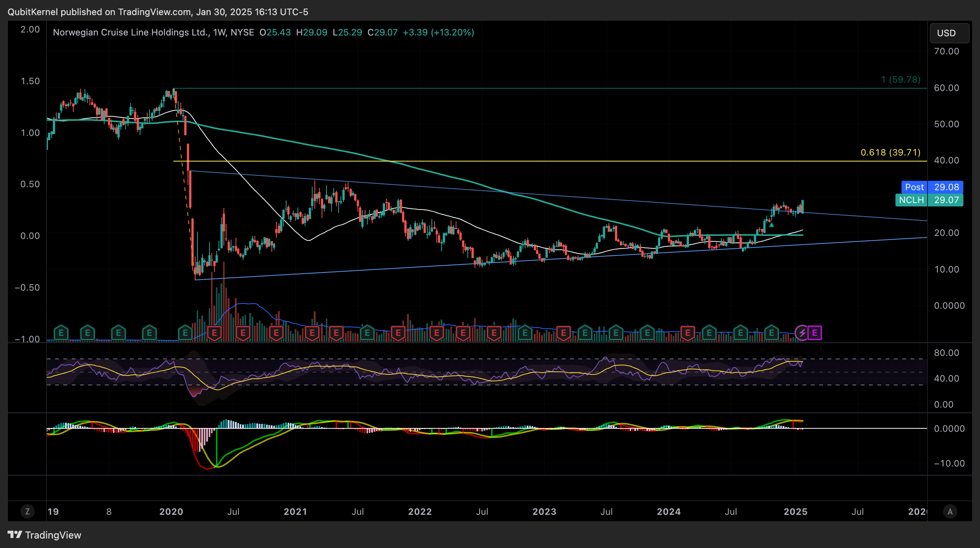
Task: Click the last green earnings marker before 2025
Action: [772, 333]
